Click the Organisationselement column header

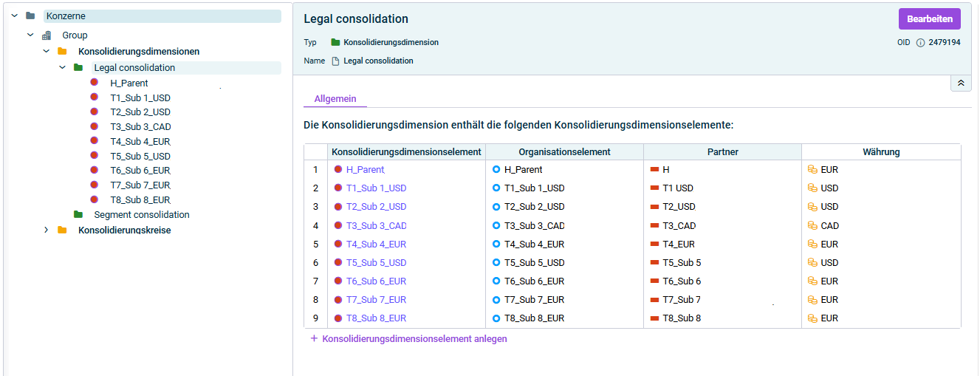[564, 152]
